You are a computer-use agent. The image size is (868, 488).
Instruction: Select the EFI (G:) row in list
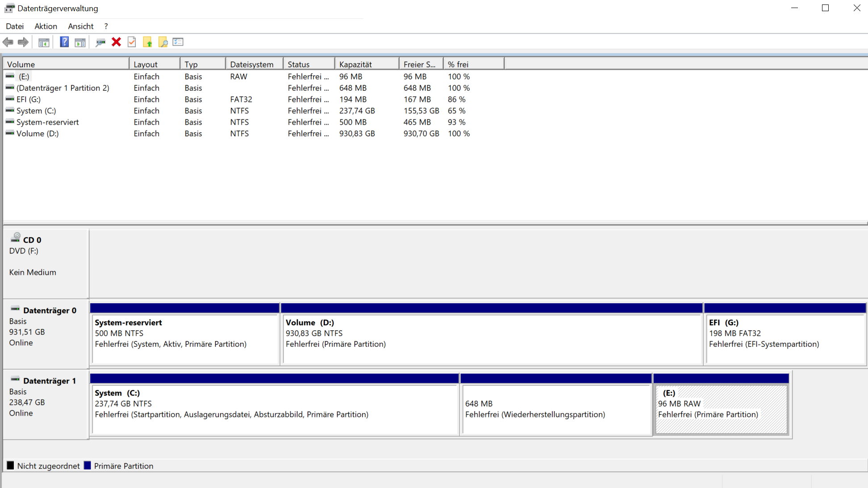click(29, 99)
